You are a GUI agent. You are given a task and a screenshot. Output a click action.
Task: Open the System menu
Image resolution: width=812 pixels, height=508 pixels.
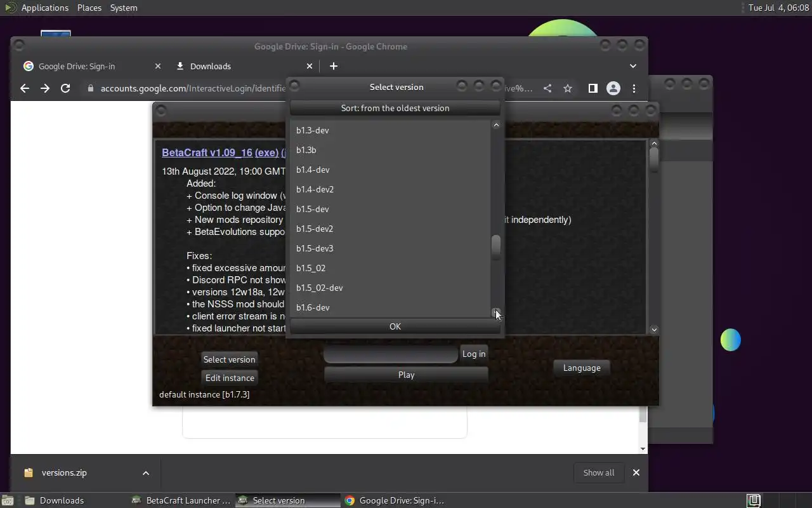[x=124, y=8]
